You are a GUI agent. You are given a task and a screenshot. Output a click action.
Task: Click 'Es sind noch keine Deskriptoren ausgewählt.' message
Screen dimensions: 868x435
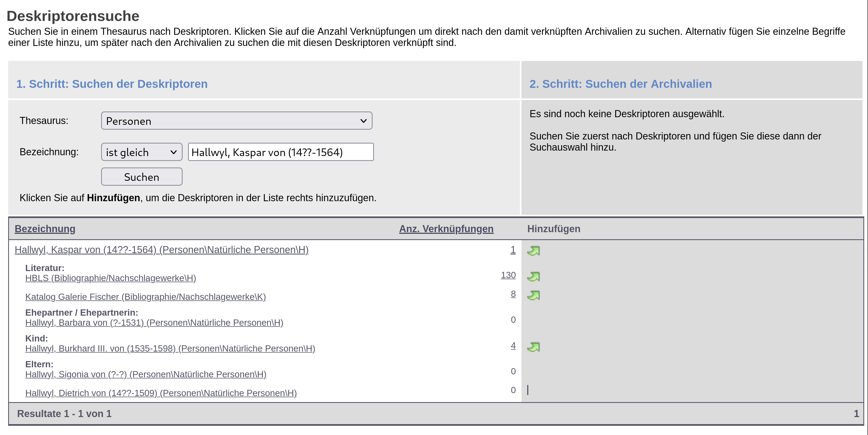[627, 114]
